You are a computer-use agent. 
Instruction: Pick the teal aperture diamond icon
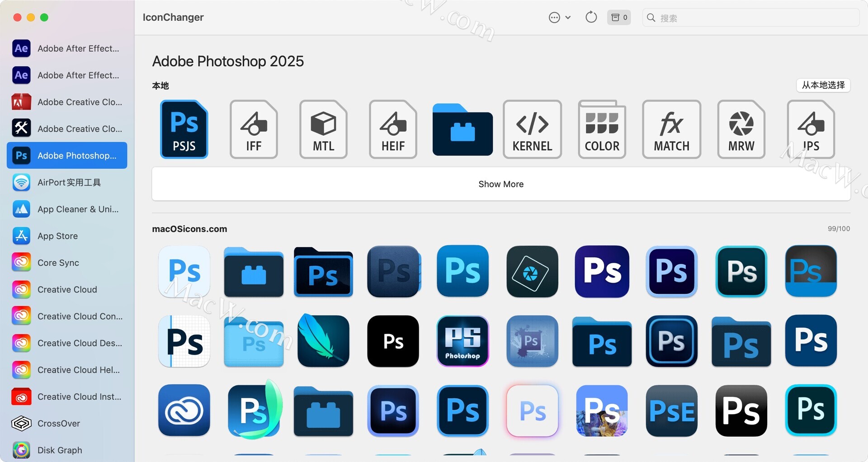(x=532, y=271)
